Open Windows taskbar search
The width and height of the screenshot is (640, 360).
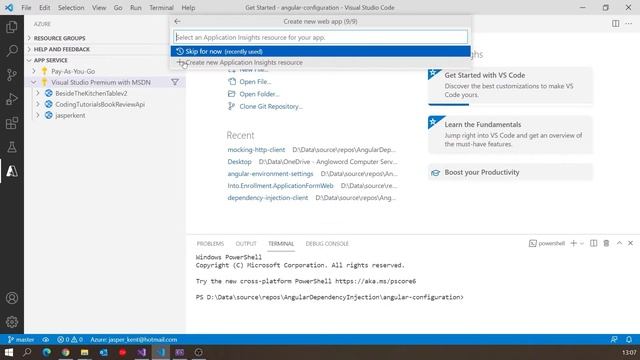[27, 352]
